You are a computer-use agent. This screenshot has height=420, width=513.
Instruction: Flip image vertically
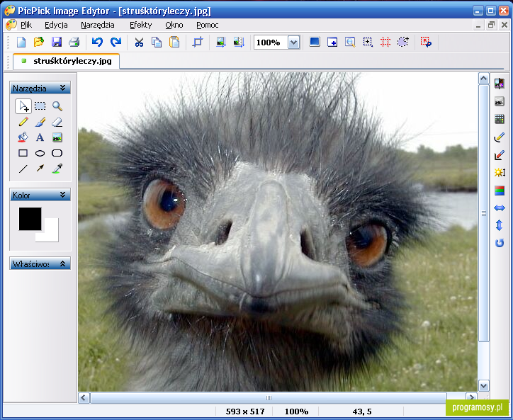[x=500, y=225]
